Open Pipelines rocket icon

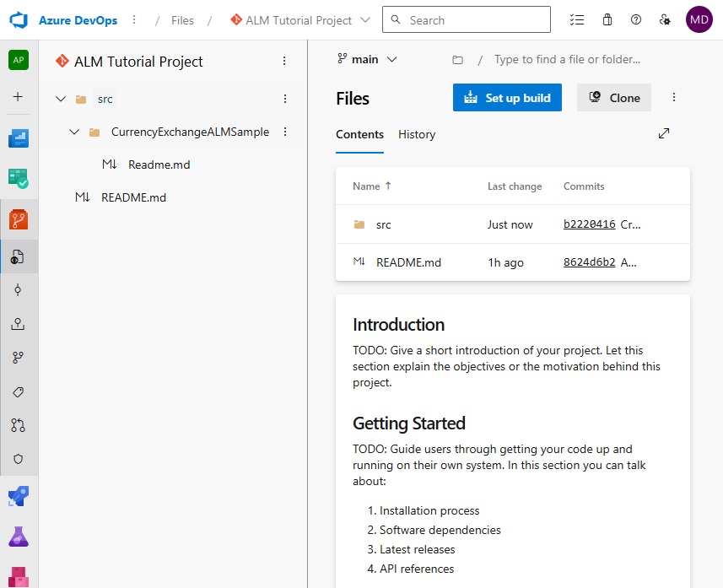click(19, 496)
